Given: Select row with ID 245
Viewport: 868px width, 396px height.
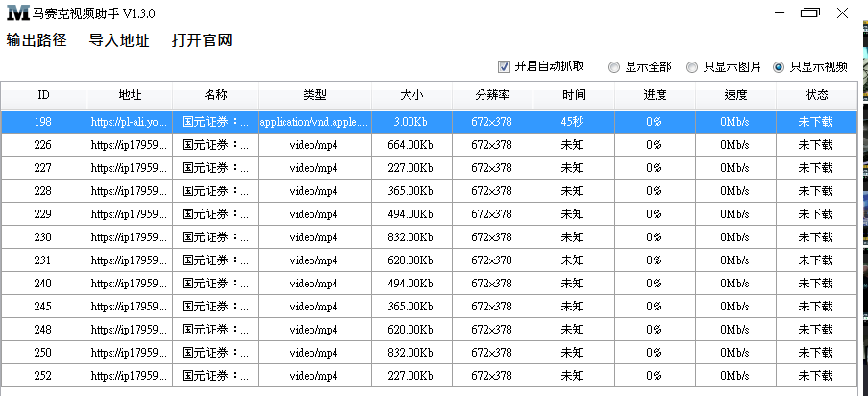Looking at the screenshot, I should (429, 307).
